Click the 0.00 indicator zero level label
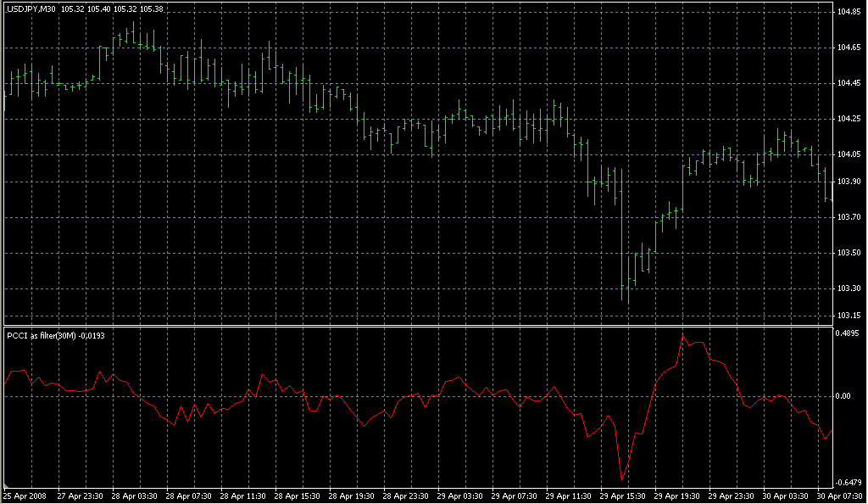This screenshot has width=868, height=504. coord(845,396)
